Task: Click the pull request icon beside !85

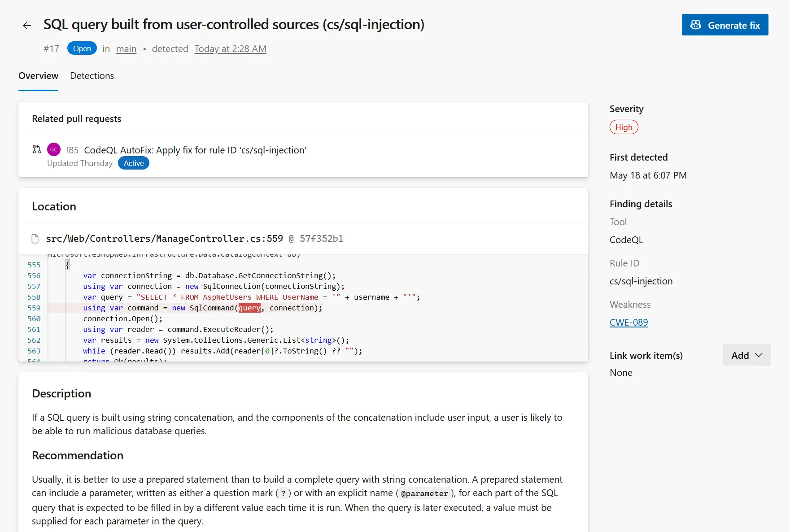Action: pyautogui.click(x=37, y=149)
